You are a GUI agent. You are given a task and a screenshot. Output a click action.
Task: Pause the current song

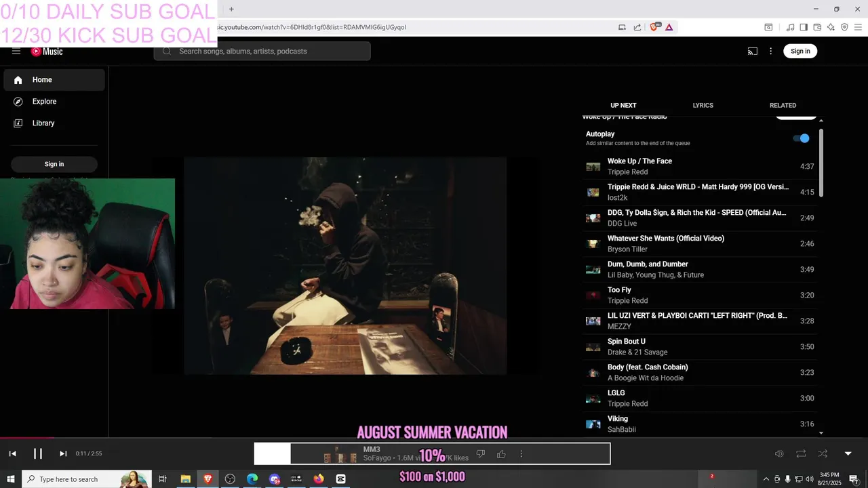pos(38,453)
